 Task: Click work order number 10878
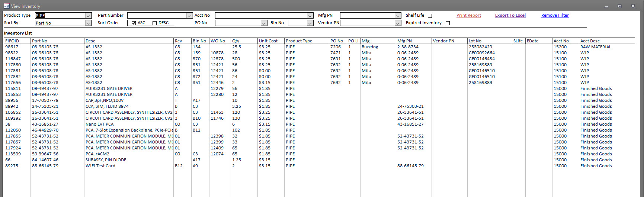pyautogui.click(x=217, y=53)
